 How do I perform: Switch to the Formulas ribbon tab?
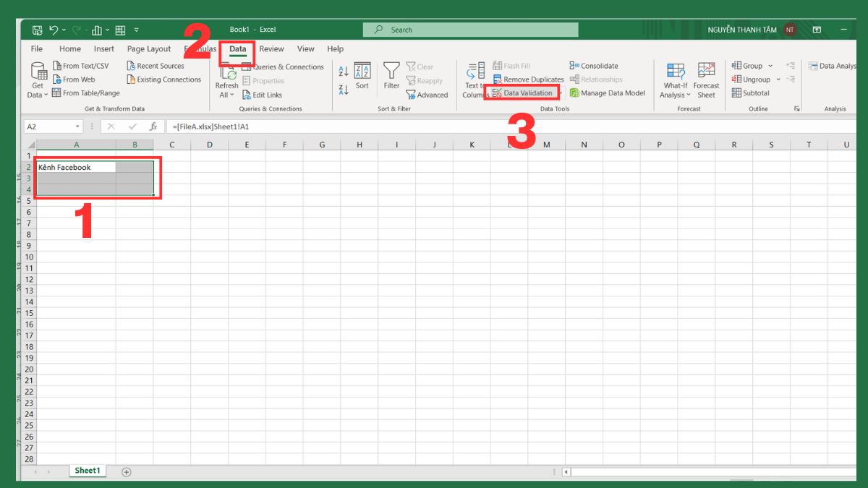(201, 48)
